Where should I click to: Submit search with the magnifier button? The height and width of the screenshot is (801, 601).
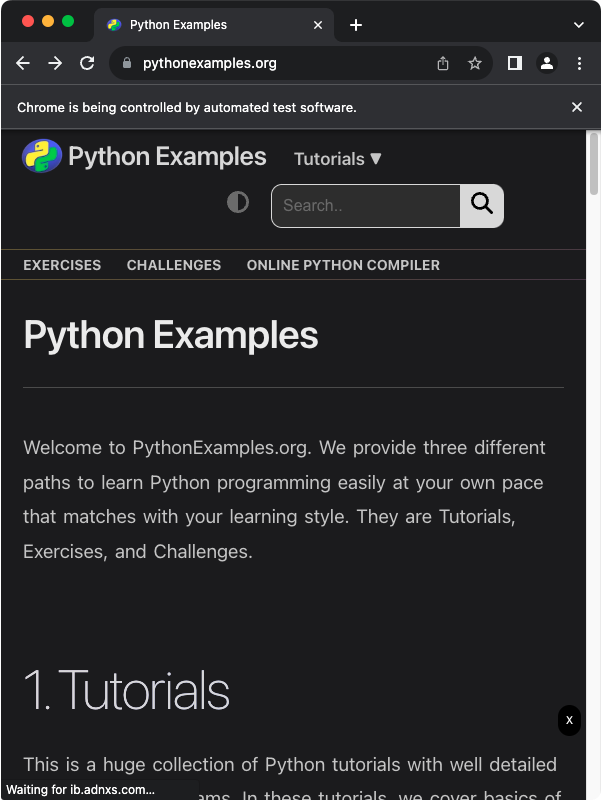pyautogui.click(x=482, y=206)
